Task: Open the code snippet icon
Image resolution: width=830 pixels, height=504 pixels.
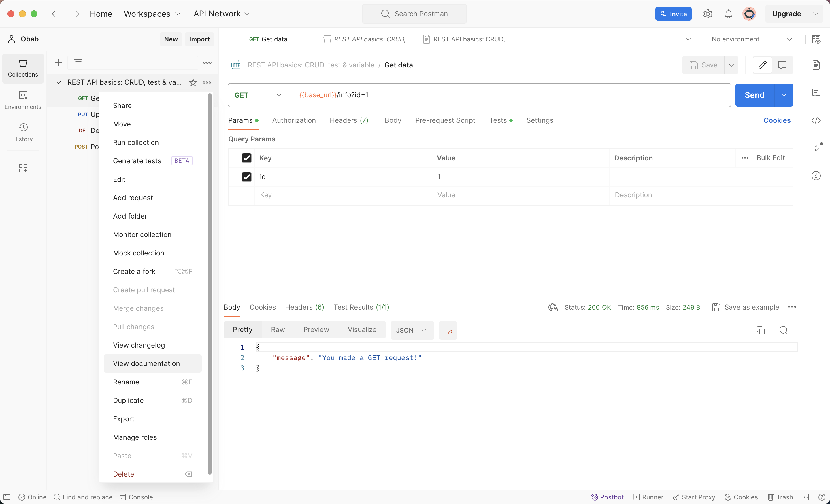Action: tap(816, 120)
